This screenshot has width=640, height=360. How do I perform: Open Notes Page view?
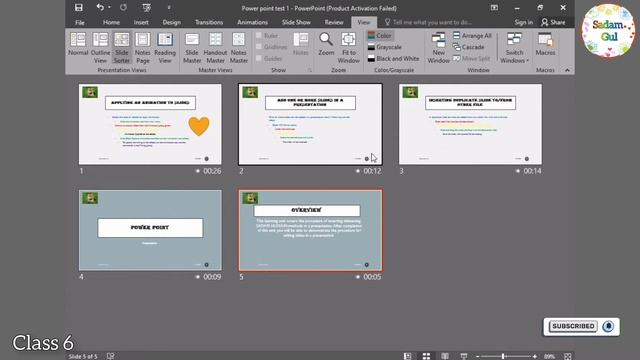142,47
